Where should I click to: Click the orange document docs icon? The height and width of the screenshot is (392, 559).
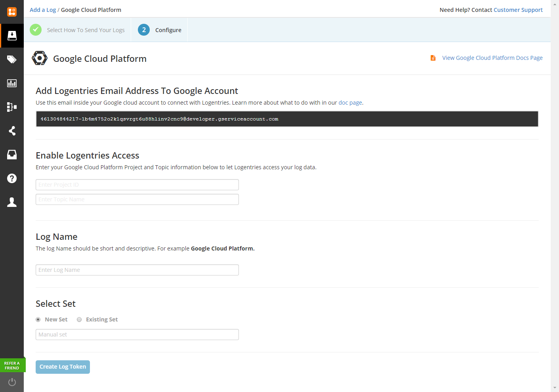pyautogui.click(x=433, y=58)
